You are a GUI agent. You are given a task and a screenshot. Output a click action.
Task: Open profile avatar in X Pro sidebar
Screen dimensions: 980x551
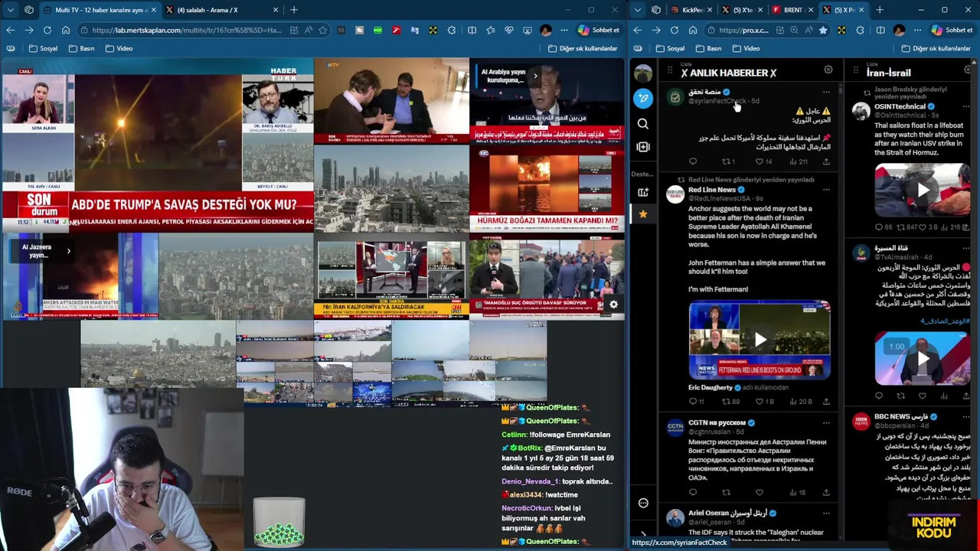pyautogui.click(x=643, y=73)
